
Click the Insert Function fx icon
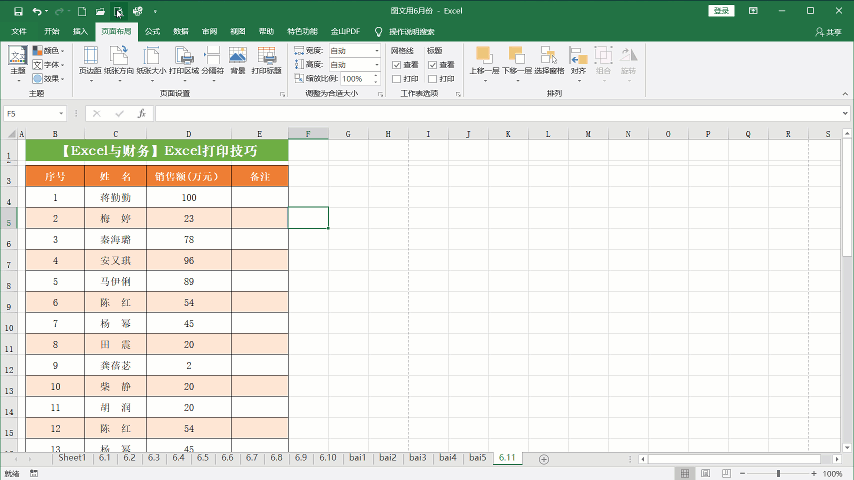[142, 113]
